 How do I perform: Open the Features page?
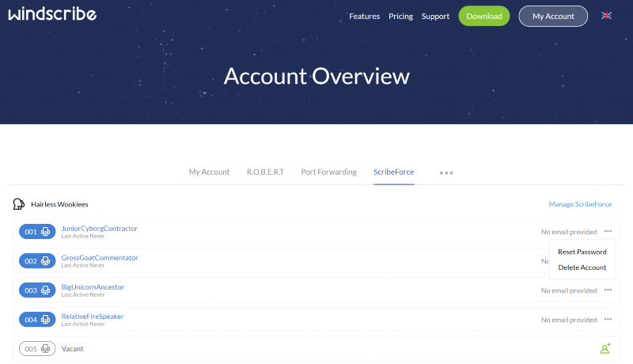click(x=365, y=16)
